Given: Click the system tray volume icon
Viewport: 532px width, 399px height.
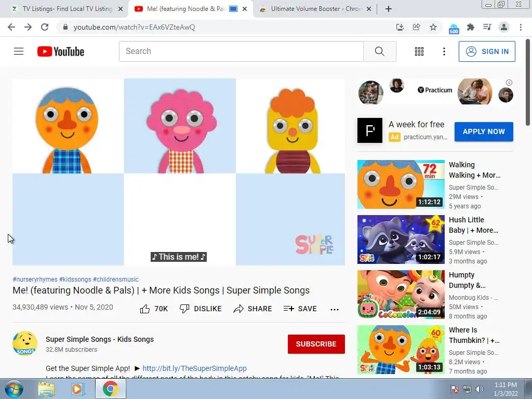Looking at the screenshot, I should (480, 389).
